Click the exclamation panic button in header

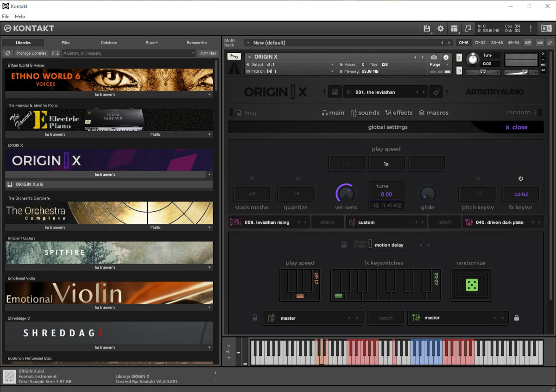[x=531, y=28]
